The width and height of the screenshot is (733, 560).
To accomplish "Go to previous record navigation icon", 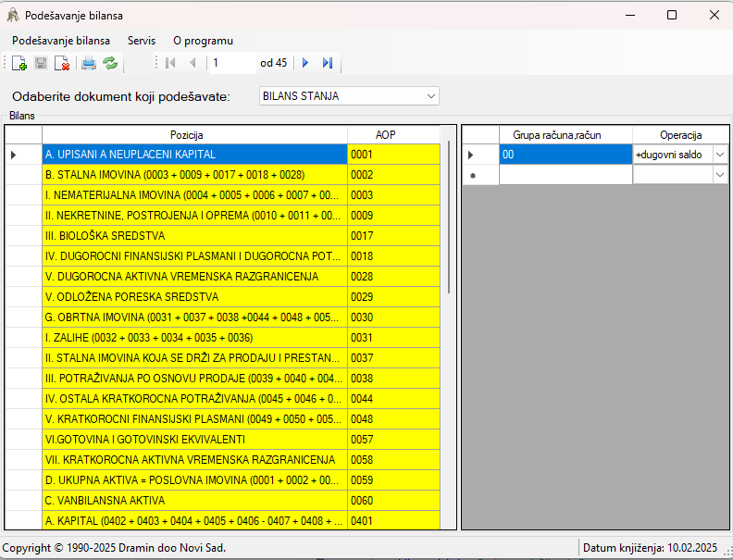I will (x=193, y=63).
